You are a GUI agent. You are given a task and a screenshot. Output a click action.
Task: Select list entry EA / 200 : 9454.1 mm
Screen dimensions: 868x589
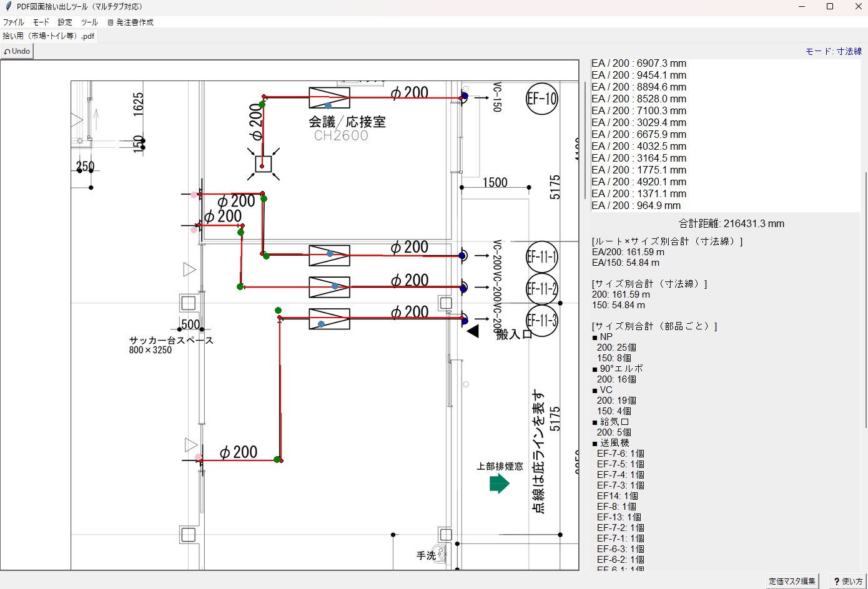click(x=639, y=75)
